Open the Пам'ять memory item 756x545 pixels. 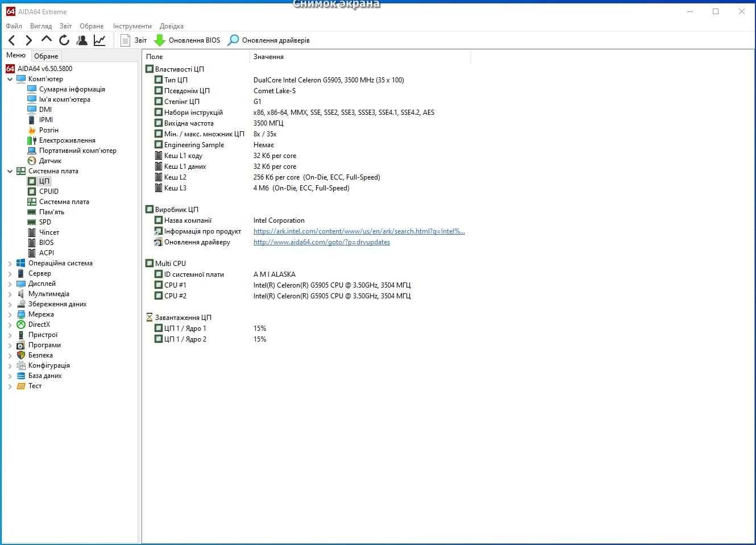(x=52, y=212)
